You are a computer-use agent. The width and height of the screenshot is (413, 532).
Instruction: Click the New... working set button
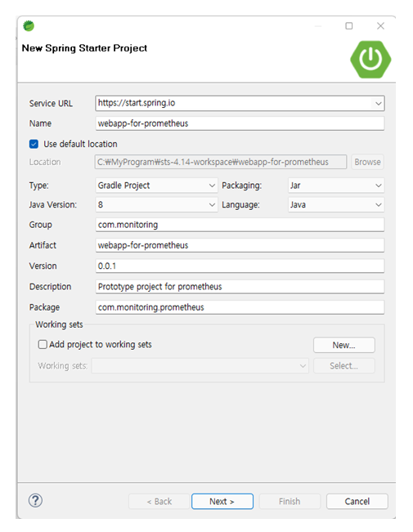pos(343,345)
